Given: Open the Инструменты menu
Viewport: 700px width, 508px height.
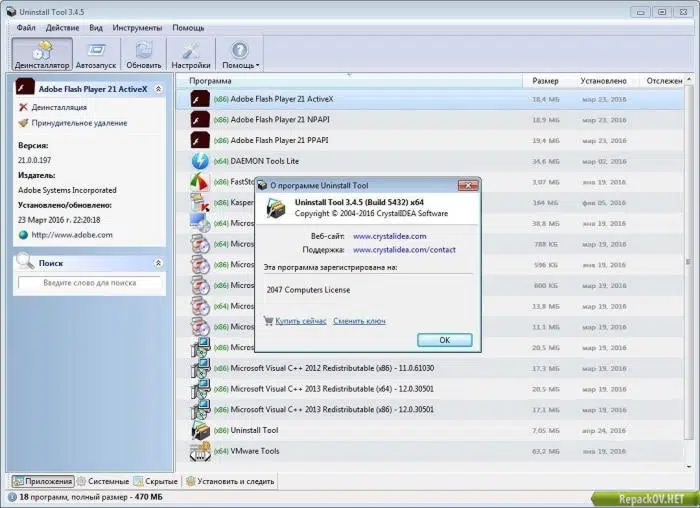Looking at the screenshot, I should [137, 28].
